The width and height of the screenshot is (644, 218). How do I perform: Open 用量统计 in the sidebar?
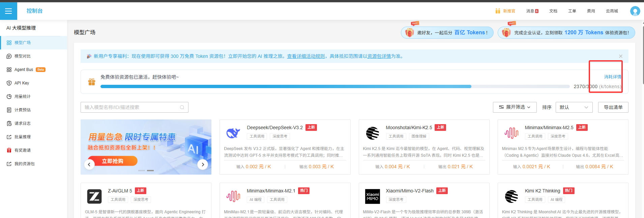click(34, 97)
